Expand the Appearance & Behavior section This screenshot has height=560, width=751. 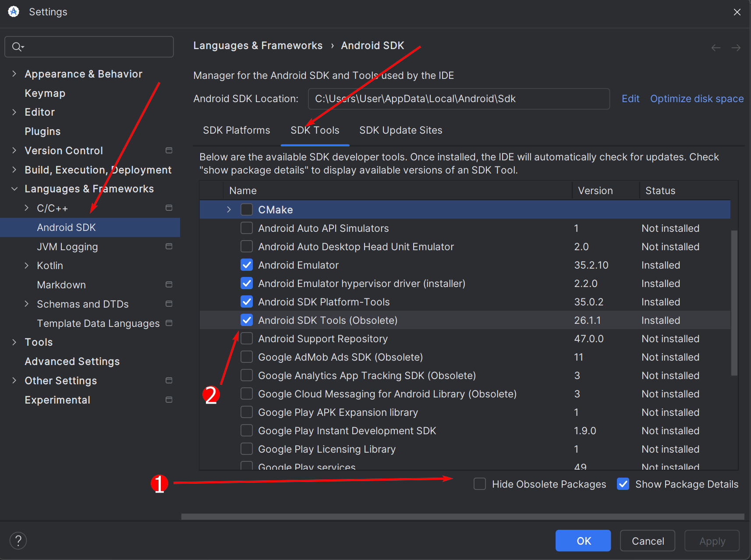[14, 74]
